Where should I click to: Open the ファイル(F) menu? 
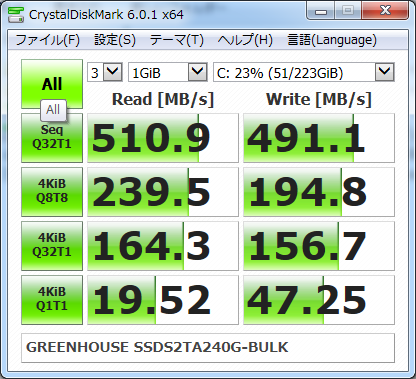(48, 40)
